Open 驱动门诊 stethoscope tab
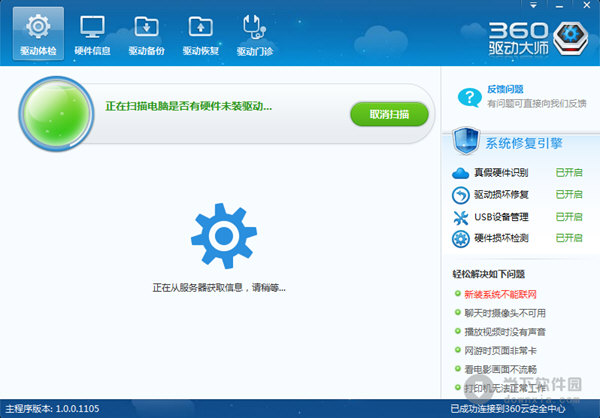Screen dimensions: 600x418 (x=254, y=34)
